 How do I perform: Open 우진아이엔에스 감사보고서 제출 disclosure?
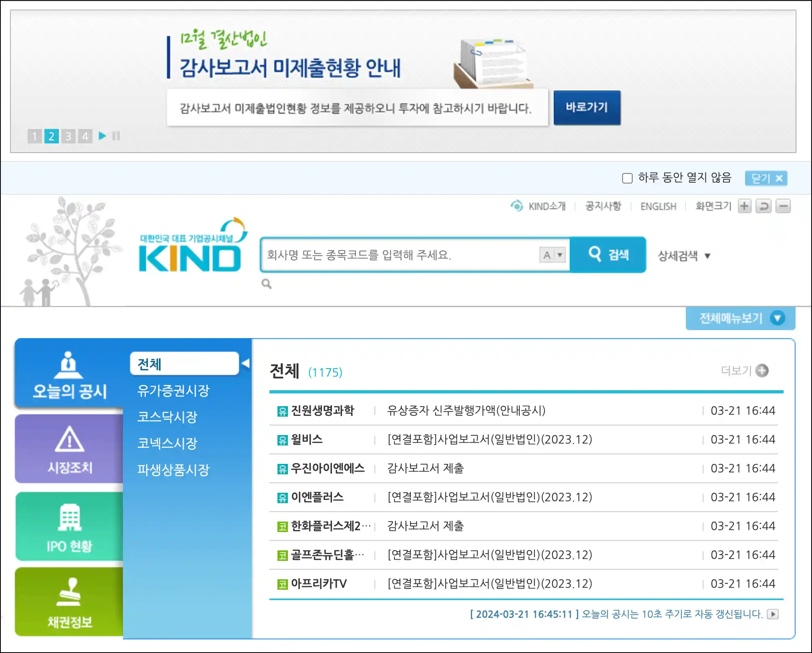[425, 468]
